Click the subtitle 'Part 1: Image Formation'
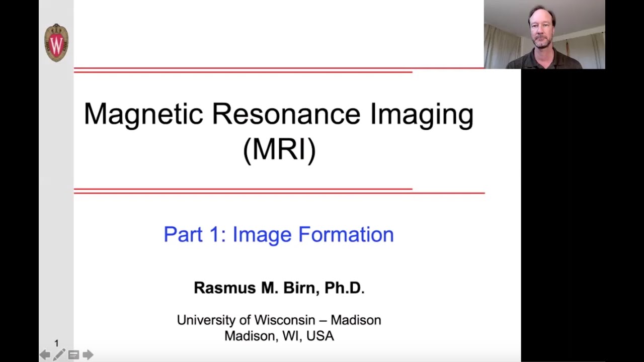 click(x=279, y=234)
